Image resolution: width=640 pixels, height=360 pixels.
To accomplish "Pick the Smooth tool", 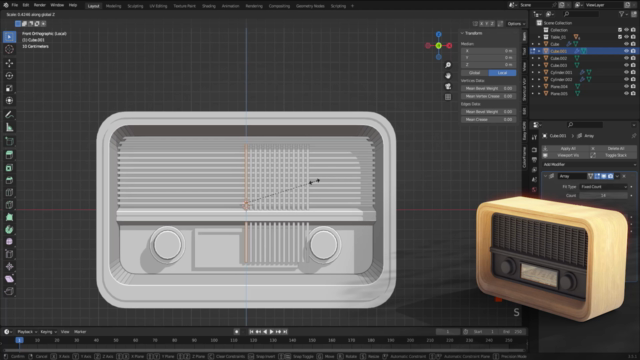I will point(9,242).
